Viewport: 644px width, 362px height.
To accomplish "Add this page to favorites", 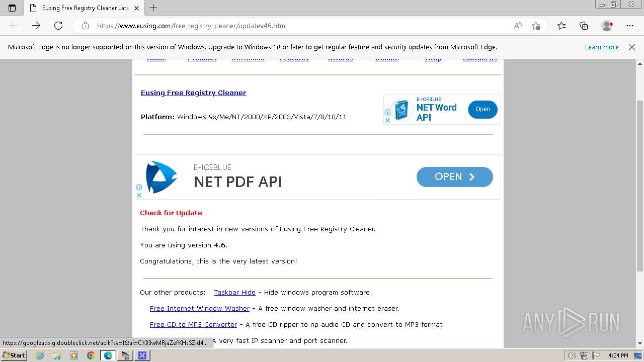I will click(x=536, y=26).
